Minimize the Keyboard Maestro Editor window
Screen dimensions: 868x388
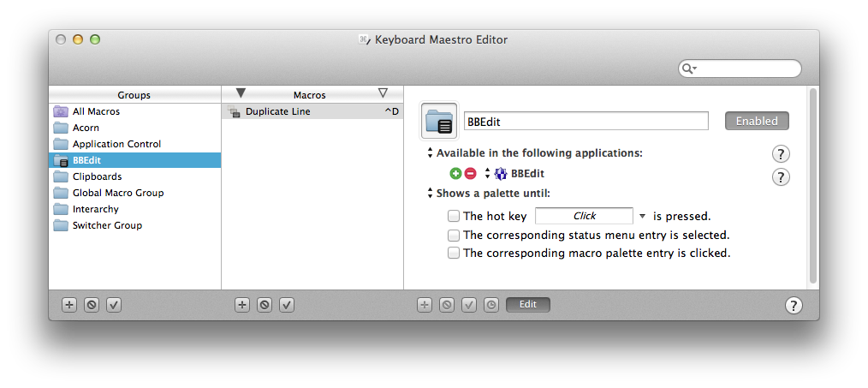pyautogui.click(x=78, y=39)
